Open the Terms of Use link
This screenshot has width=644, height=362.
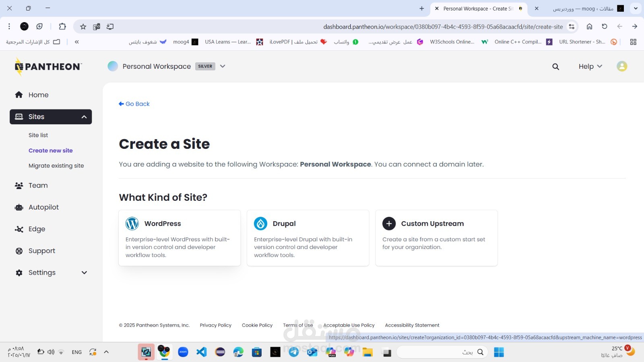pos(298,325)
